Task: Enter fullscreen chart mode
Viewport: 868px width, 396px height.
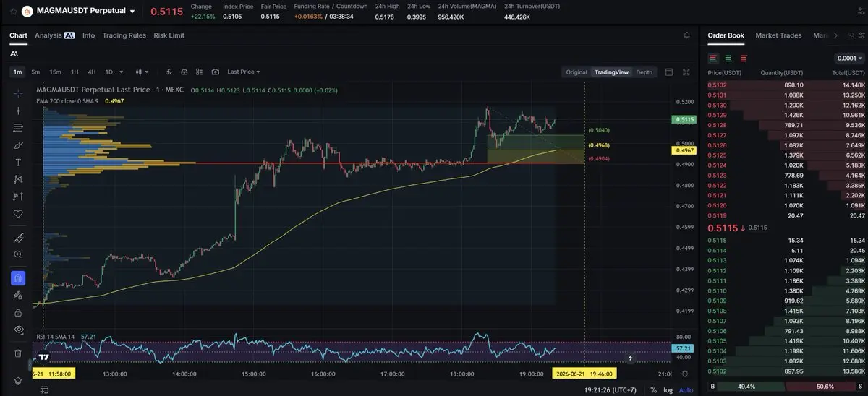Action: [686, 72]
